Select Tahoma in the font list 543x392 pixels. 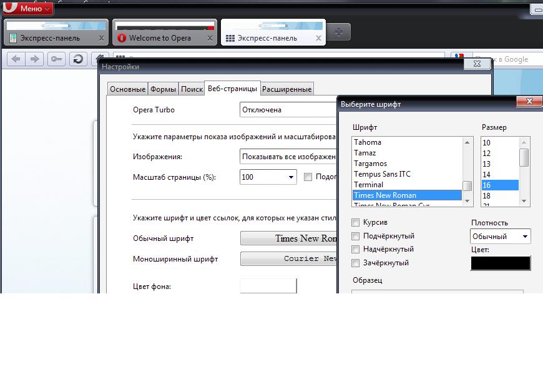tap(407, 142)
